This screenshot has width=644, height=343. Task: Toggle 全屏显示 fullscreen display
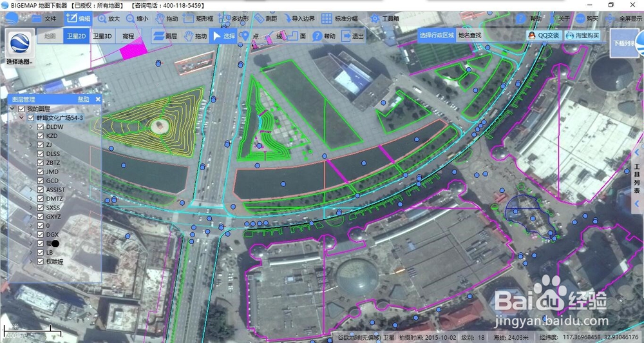pyautogui.click(x=624, y=19)
